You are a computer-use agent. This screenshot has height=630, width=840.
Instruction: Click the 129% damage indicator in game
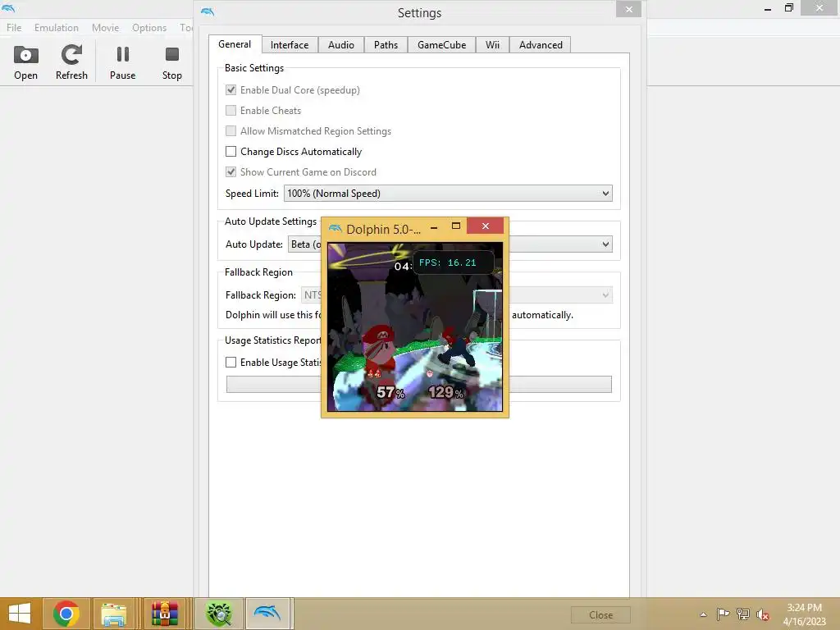(x=445, y=392)
